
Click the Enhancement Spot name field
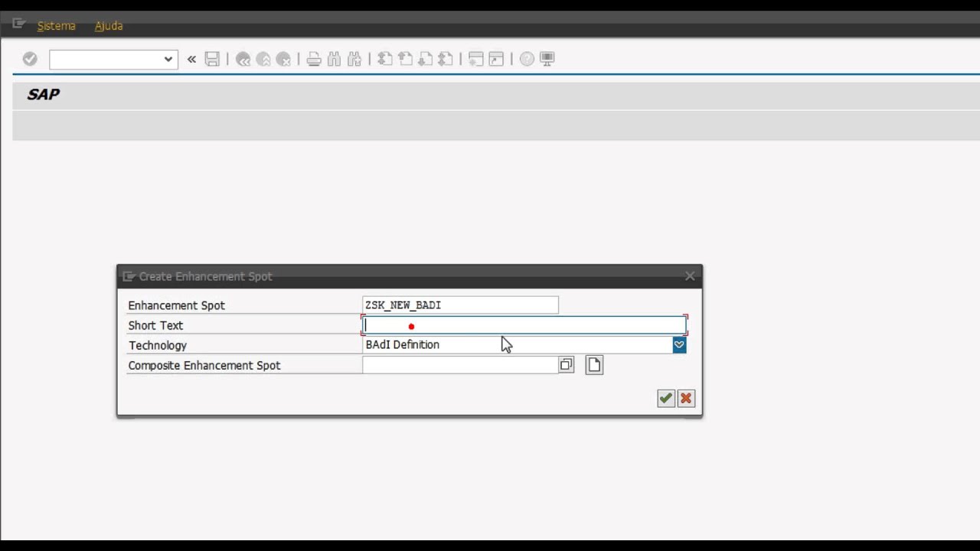[460, 305]
